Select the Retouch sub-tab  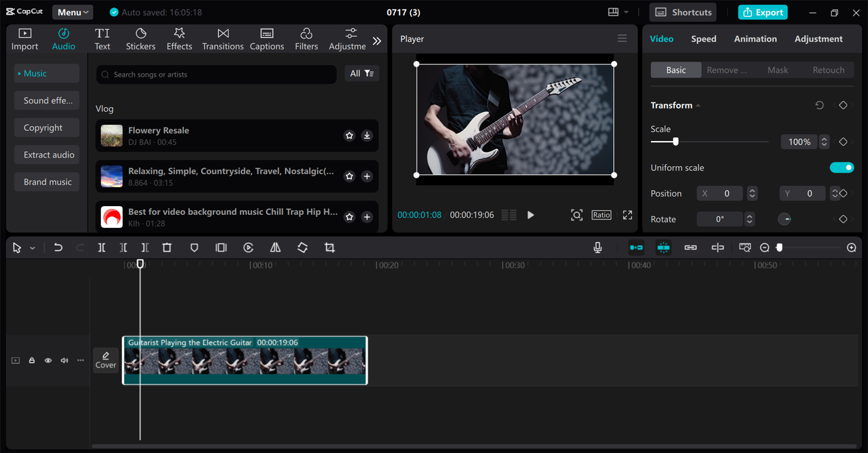pos(829,70)
